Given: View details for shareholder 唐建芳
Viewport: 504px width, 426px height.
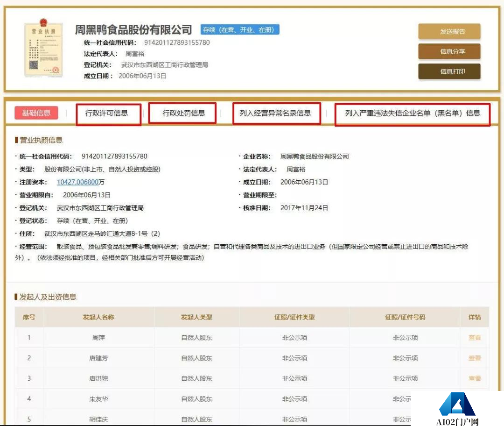Looking at the screenshot, I should point(475,358).
